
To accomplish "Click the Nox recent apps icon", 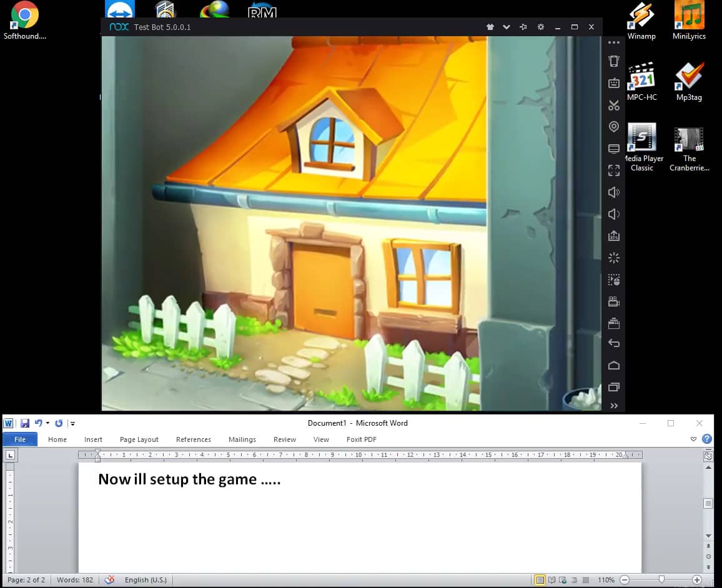I will (613, 387).
